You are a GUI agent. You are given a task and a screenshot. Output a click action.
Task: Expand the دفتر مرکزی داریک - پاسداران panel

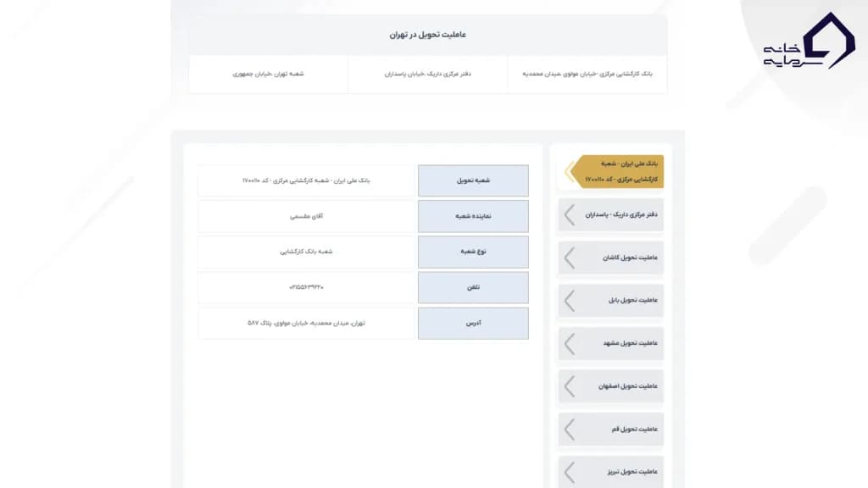pyautogui.click(x=610, y=215)
